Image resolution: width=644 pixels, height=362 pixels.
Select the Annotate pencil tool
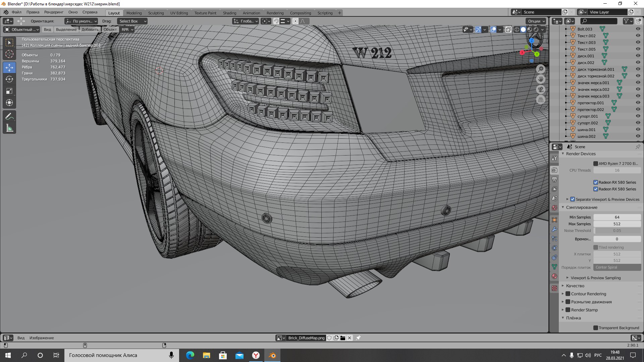coord(9,116)
